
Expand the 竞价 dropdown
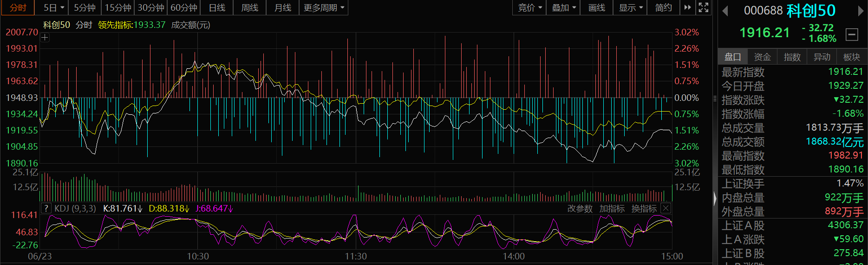[530, 7]
